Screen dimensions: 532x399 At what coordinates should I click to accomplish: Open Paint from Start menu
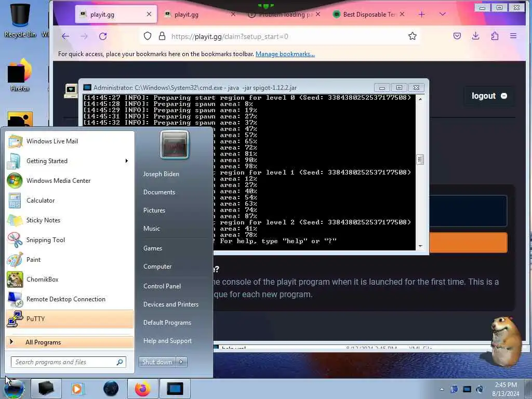tap(70, 260)
